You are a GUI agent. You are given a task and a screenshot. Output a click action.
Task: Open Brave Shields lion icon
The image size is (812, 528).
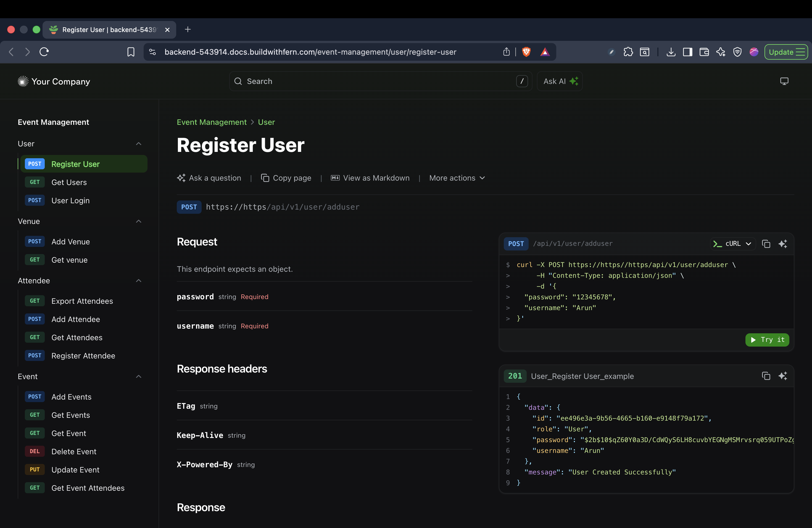[x=526, y=52]
